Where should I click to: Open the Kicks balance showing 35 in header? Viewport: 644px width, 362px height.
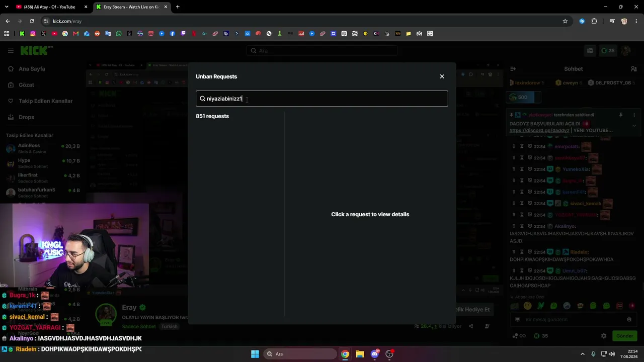coord(608,51)
